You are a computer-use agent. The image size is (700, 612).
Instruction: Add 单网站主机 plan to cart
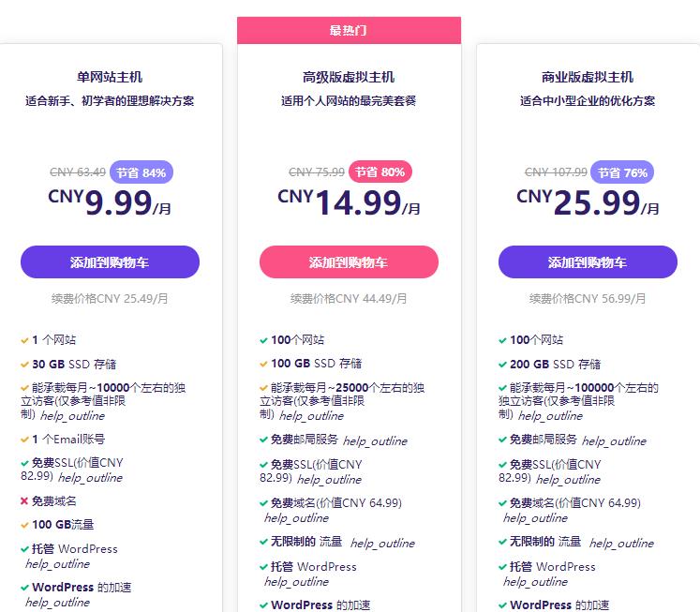[110, 262]
